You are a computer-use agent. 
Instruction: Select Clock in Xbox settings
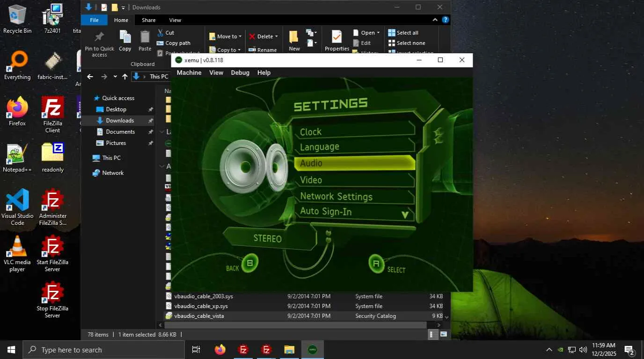point(355,132)
